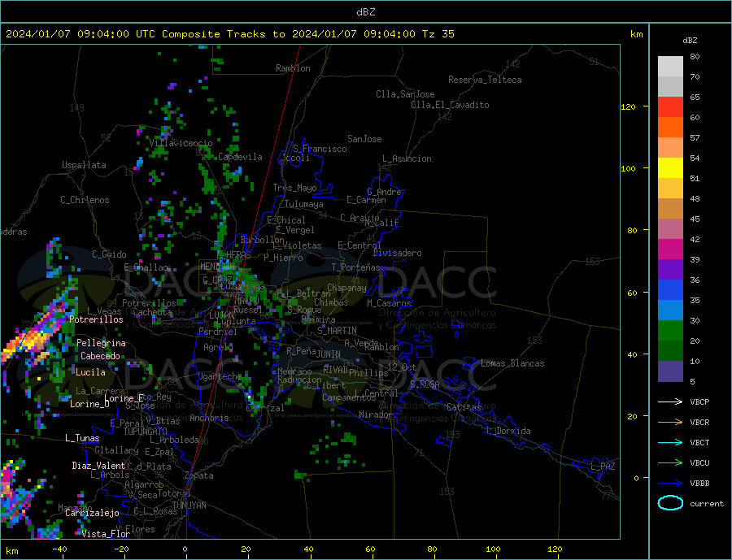Click the 'Composite Tracks to' header text
This screenshot has width=732, height=560.
[x=223, y=34]
